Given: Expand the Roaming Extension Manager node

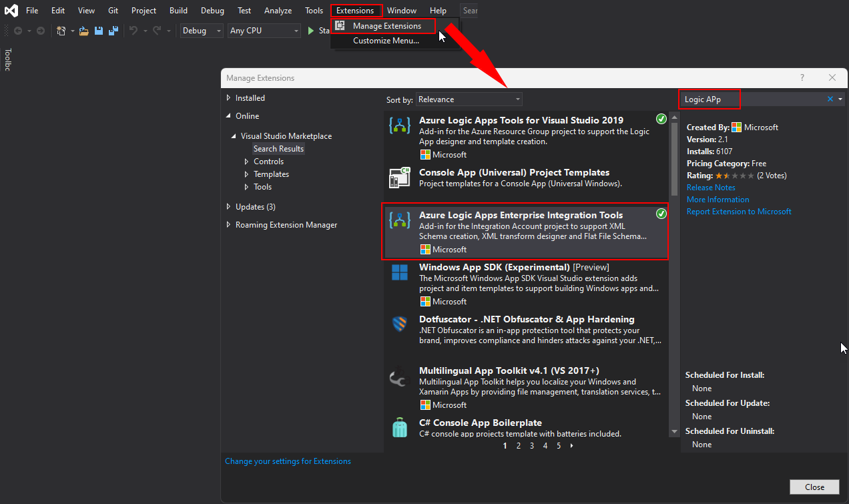Looking at the screenshot, I should pyautogui.click(x=229, y=225).
